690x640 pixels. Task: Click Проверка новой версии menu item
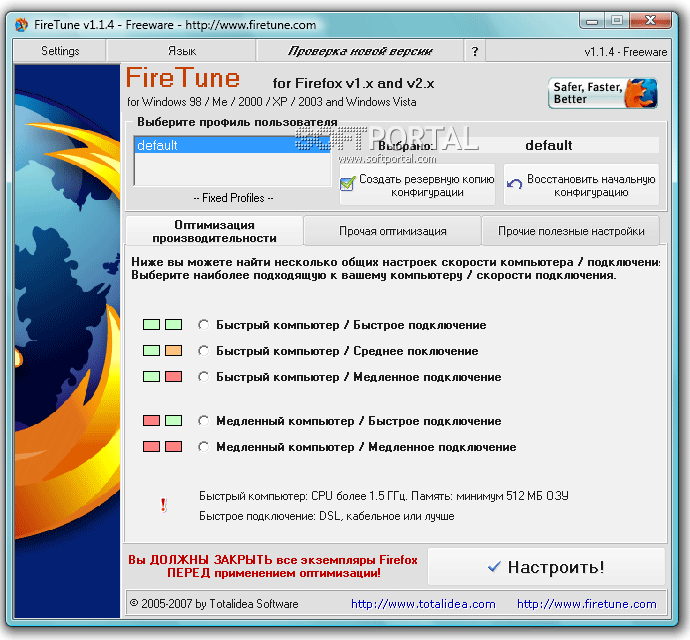coord(360,51)
